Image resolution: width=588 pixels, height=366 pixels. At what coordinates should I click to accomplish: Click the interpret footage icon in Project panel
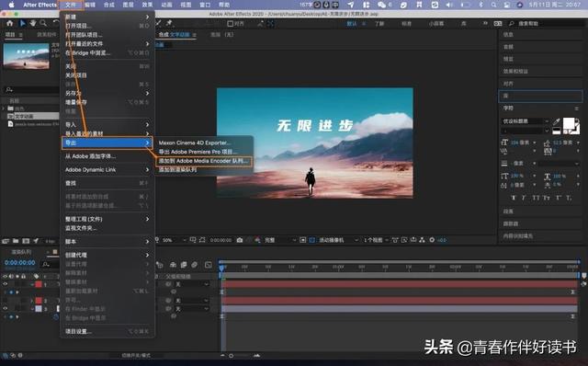point(6,241)
